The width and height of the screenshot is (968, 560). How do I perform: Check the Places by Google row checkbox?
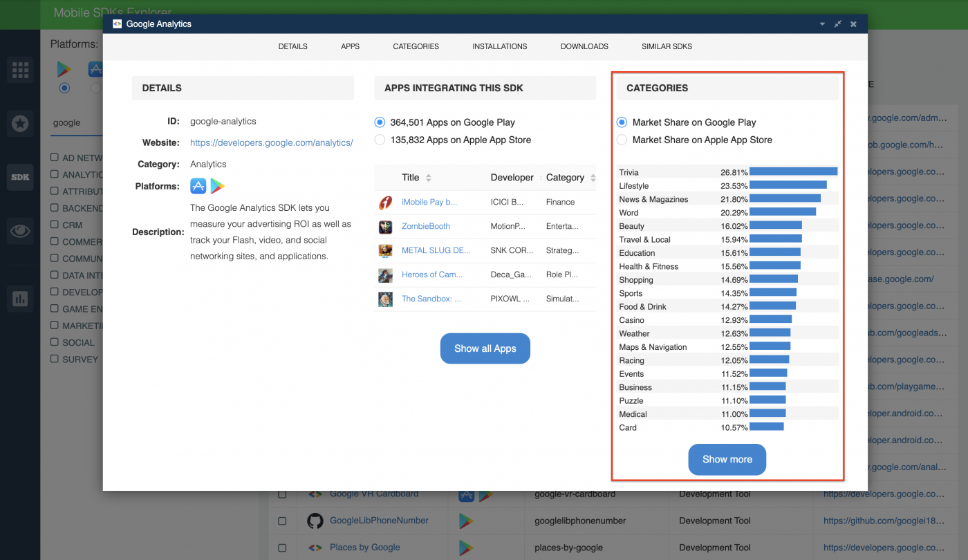coord(282,548)
